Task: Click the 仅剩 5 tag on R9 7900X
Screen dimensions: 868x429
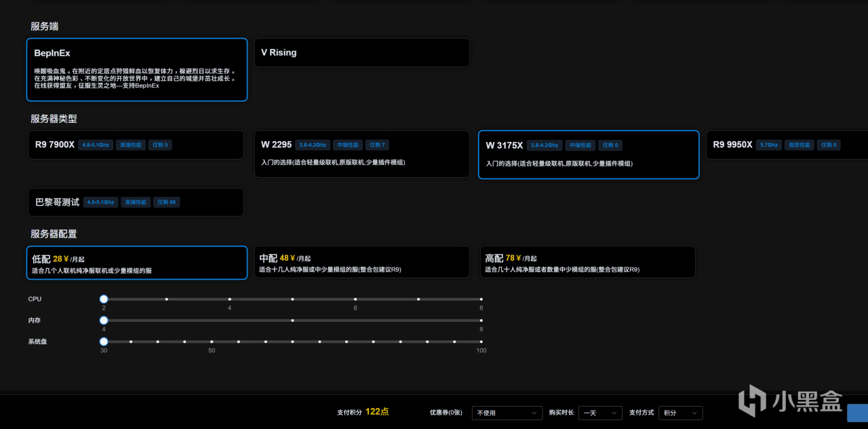Action: click(161, 145)
